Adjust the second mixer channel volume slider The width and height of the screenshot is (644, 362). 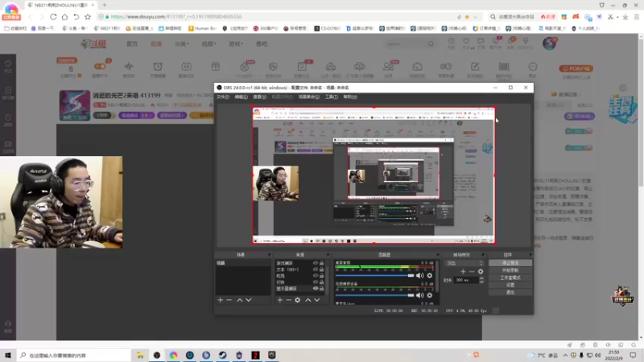click(x=374, y=295)
